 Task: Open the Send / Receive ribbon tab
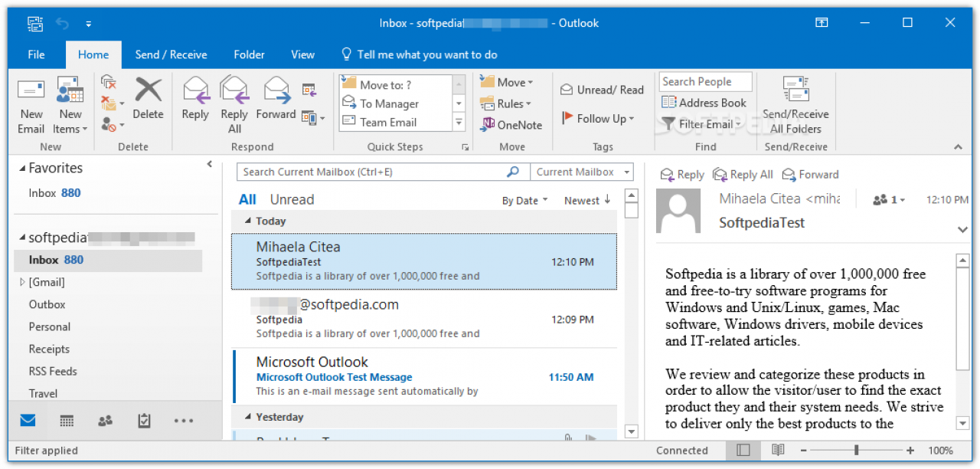(171, 54)
